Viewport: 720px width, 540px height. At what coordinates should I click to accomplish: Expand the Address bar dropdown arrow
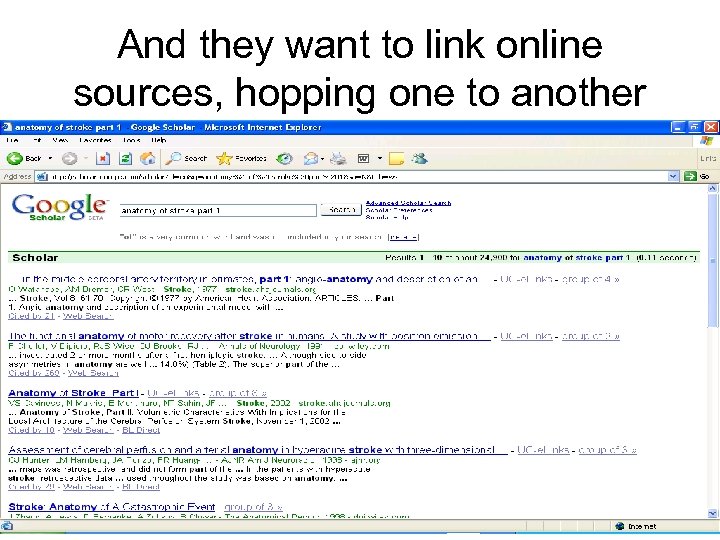(673, 176)
